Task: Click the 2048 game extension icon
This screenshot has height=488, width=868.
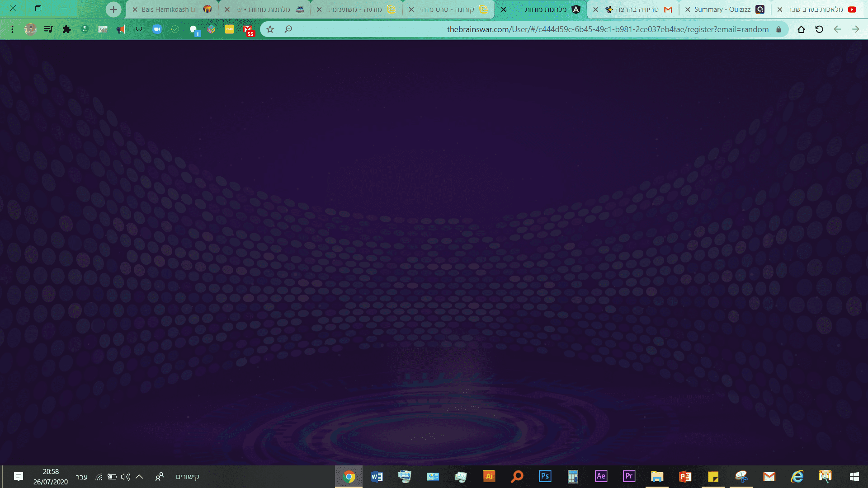Action: click(229, 29)
